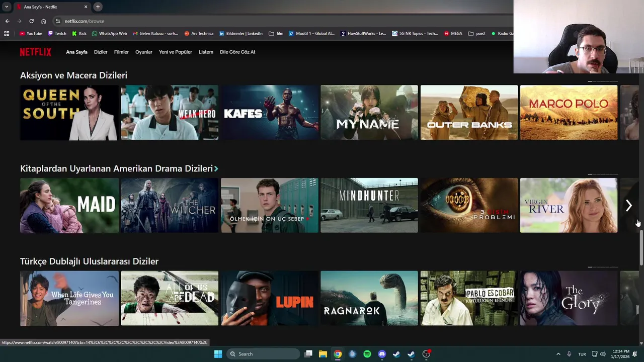Image resolution: width=644 pixels, height=362 pixels.
Task: Open YouTube bookmark
Action: tap(31, 34)
